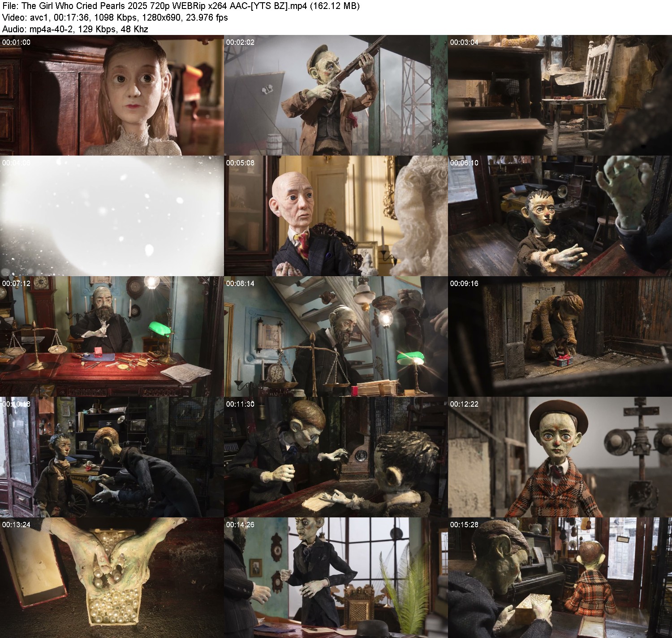Select the 00:08:14 scales and lamp thumbnail

point(336,337)
